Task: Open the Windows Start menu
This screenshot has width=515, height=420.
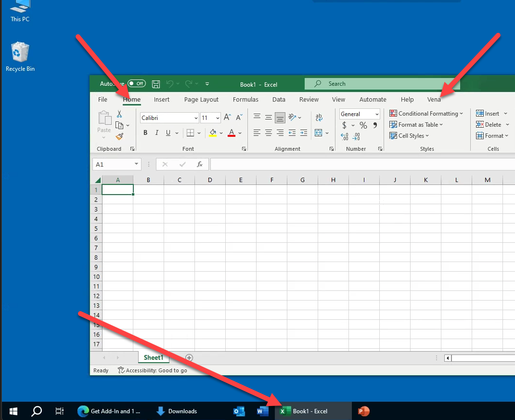Action: click(x=13, y=411)
